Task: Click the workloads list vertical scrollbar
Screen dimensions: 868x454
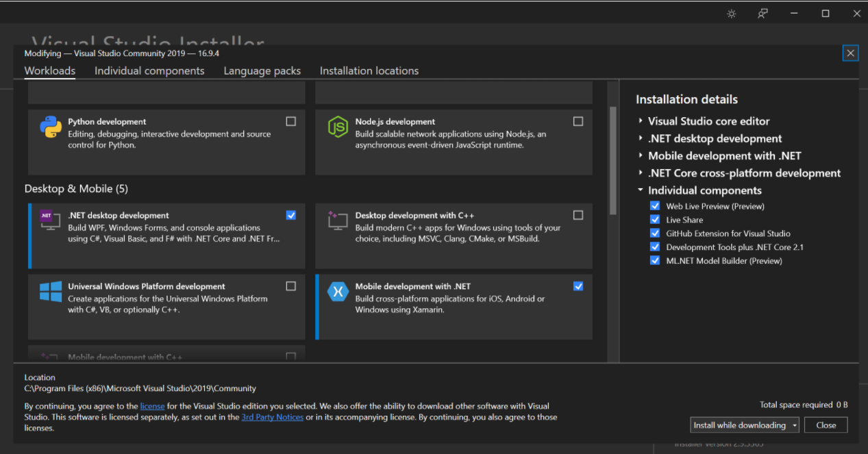Action: point(613,161)
